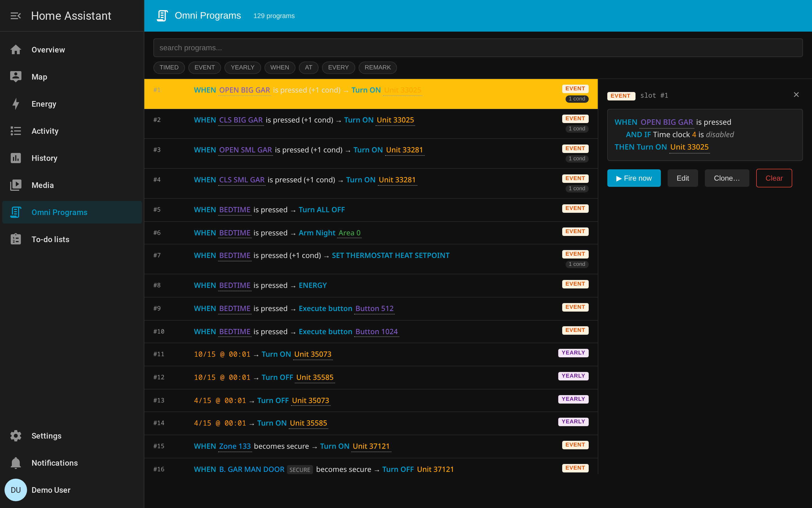Open the Map sidebar icon
Viewport: 812px width, 508px height.
tap(16, 77)
